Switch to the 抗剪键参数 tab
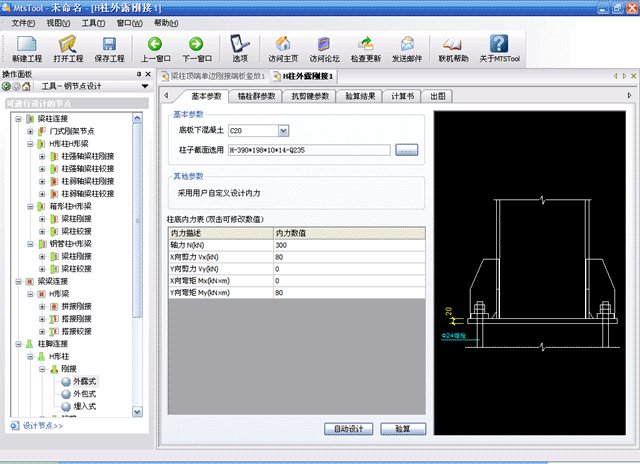The image size is (640, 464). tap(310, 96)
